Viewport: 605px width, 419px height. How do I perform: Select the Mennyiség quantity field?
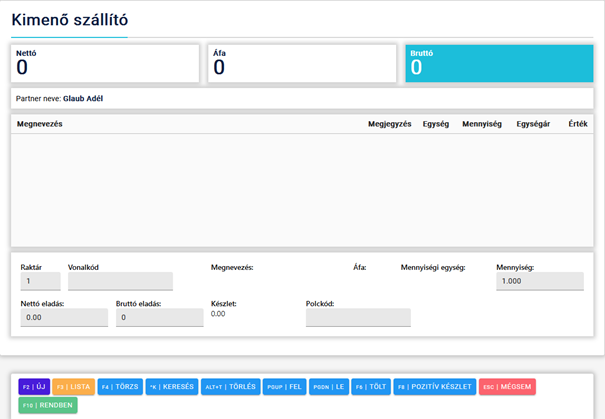pyautogui.click(x=539, y=282)
